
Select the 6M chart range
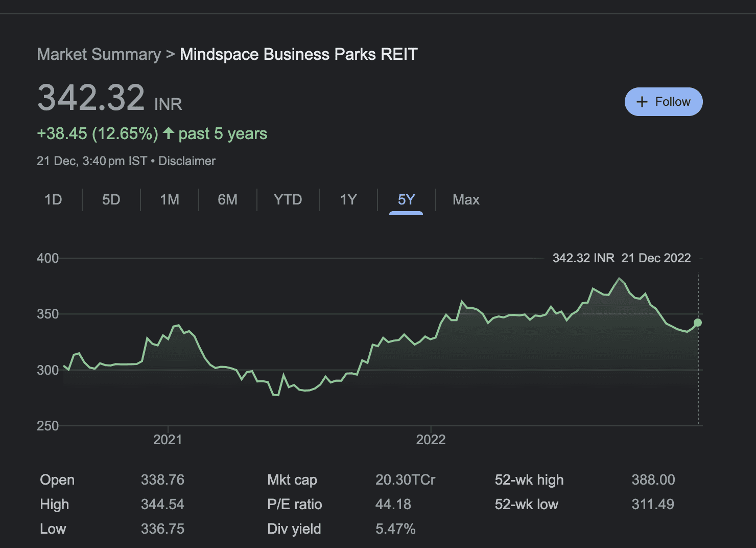pos(228,199)
